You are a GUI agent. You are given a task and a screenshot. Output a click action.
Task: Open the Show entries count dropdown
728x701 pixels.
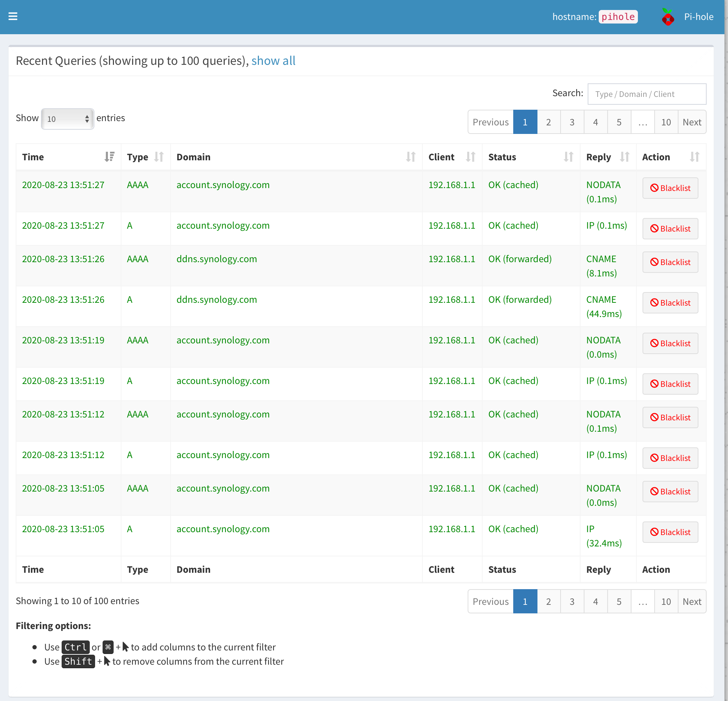(67, 119)
